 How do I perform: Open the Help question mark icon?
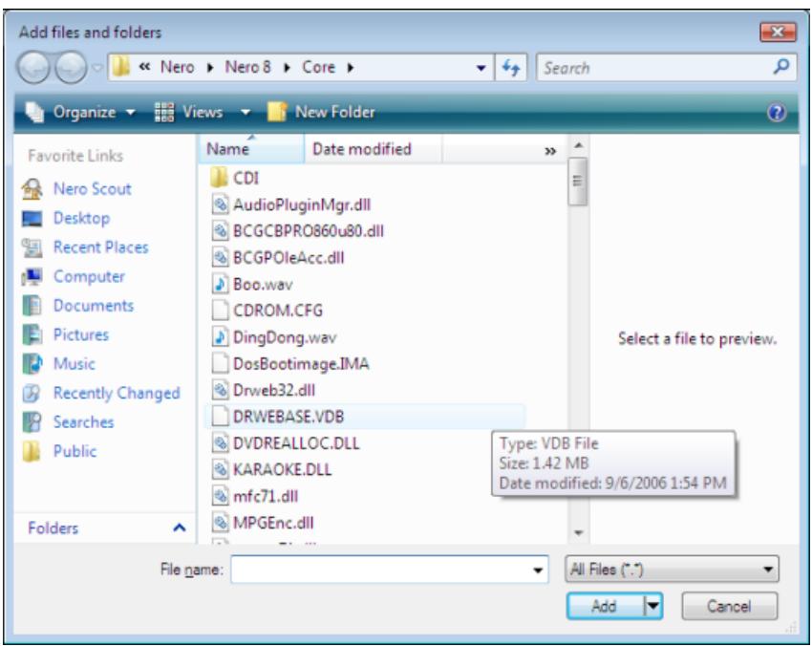777,112
